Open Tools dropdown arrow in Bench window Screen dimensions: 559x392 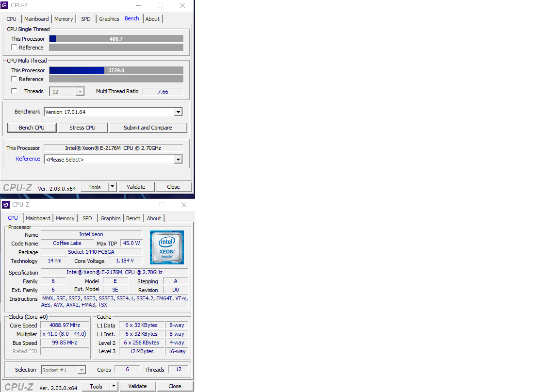tap(113, 187)
